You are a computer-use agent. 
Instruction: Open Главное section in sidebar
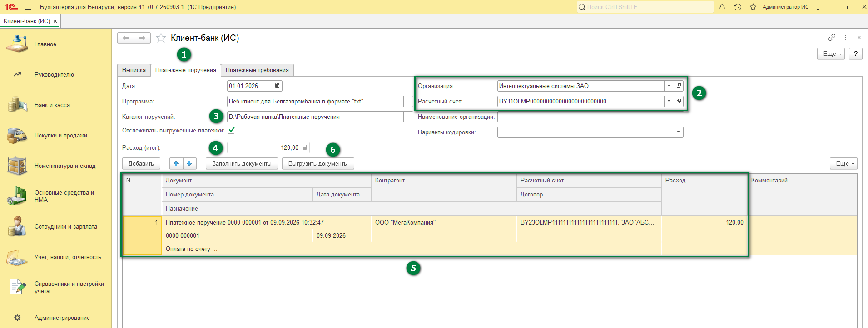coord(55,44)
